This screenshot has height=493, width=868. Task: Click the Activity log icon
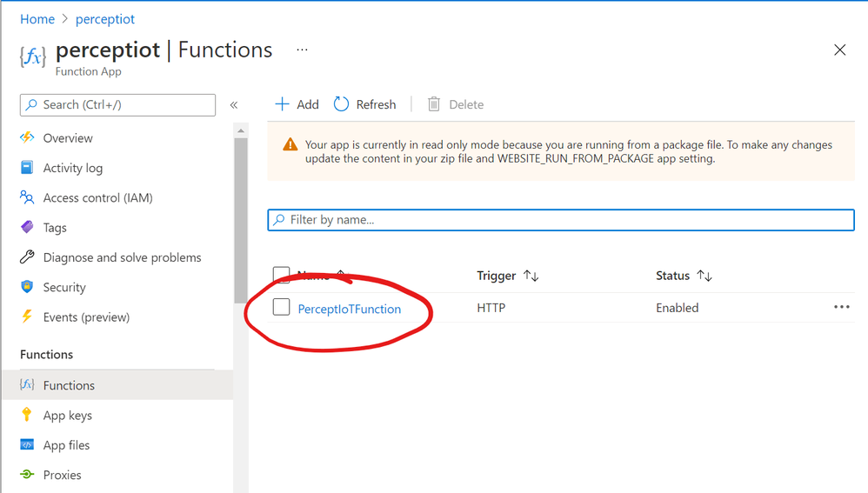pyautogui.click(x=27, y=168)
